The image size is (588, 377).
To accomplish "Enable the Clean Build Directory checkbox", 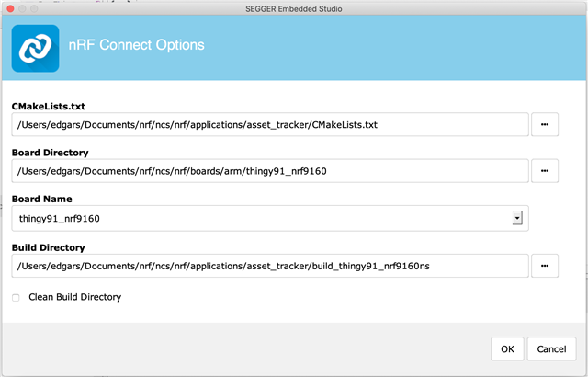I will pos(16,297).
